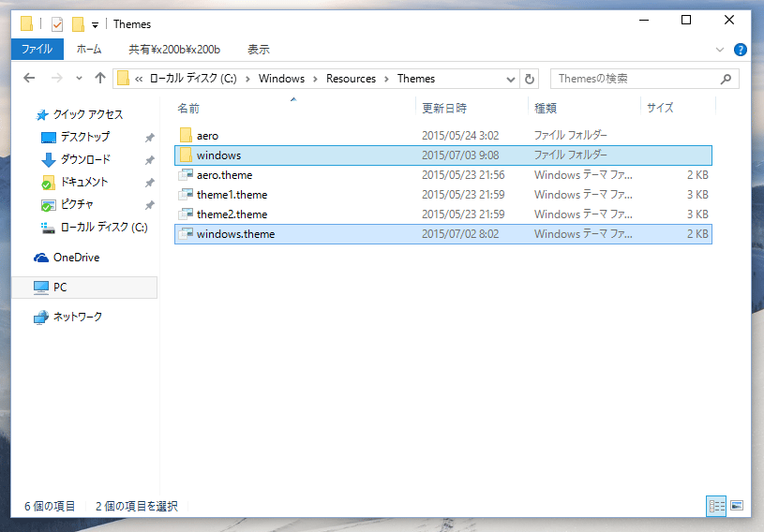Sort by 更新日時 column header
Screen dimensions: 764x532
click(x=444, y=108)
